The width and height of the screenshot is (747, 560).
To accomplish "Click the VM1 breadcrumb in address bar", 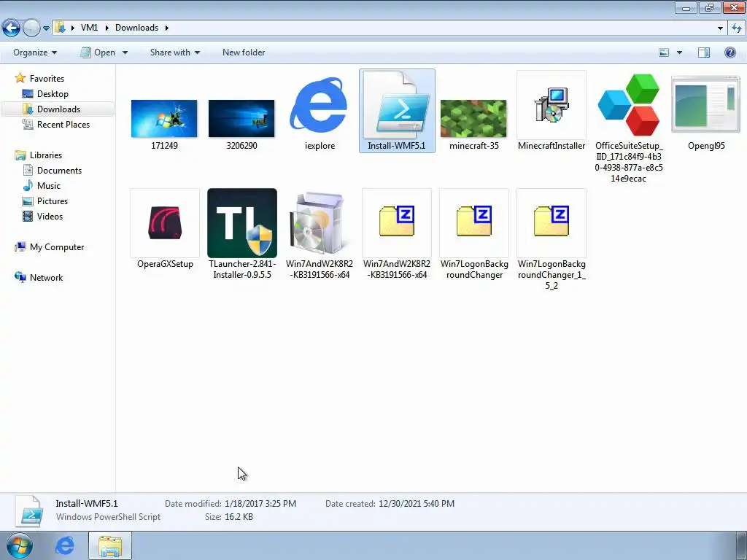I will click(89, 28).
